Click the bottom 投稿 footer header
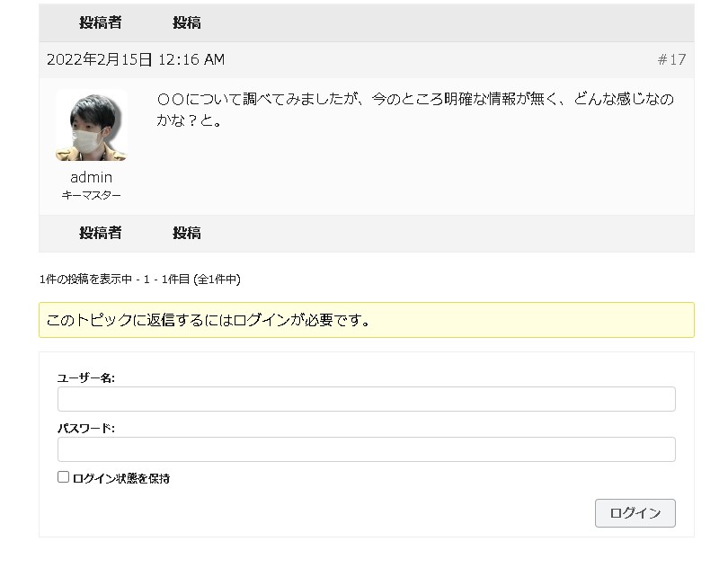 (x=187, y=233)
